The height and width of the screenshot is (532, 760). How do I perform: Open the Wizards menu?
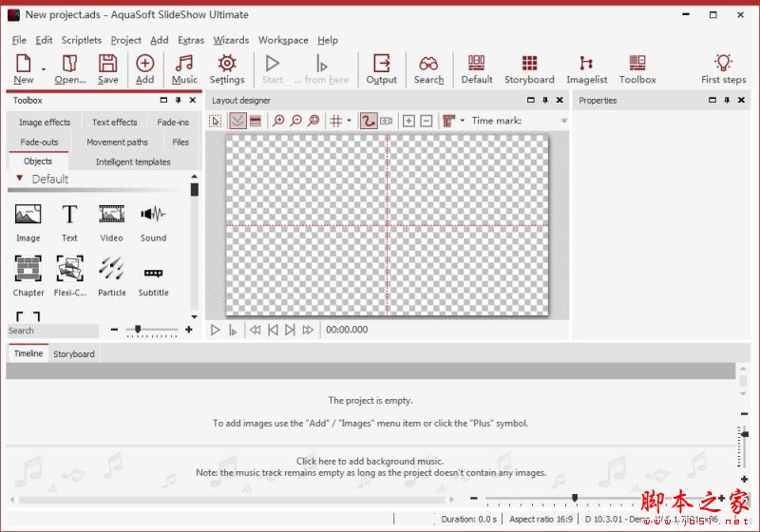point(231,40)
